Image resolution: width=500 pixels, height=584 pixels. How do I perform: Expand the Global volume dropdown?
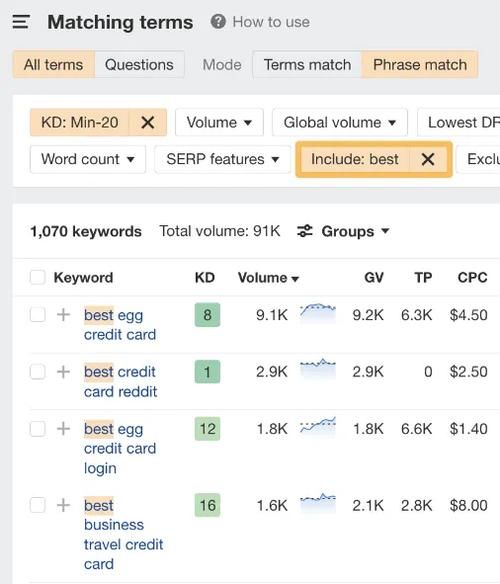(340, 122)
